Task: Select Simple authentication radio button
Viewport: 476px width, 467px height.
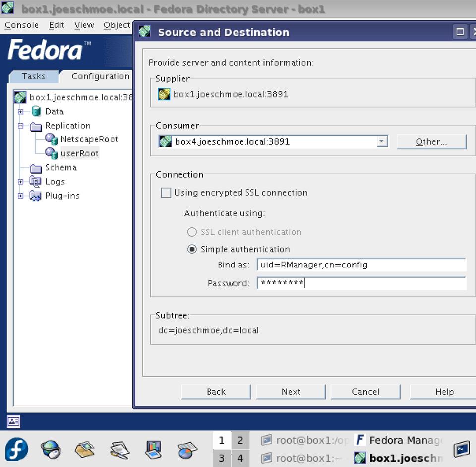Action: 192,249
